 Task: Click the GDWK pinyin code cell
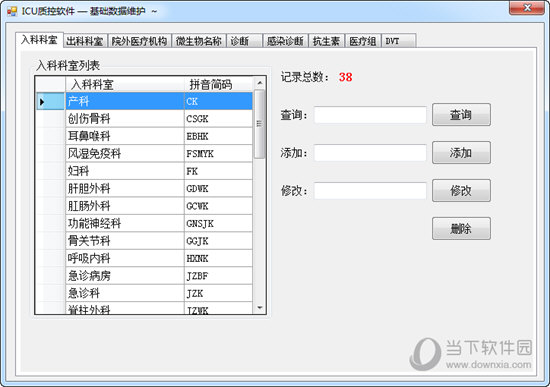[218, 188]
